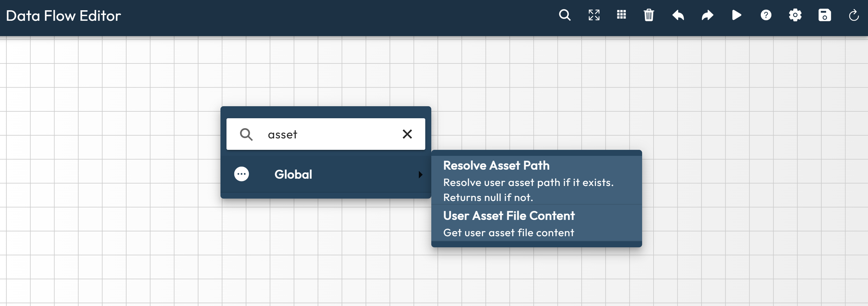The width and height of the screenshot is (868, 306).
Task: Open help via the question mark icon
Action: pyautogui.click(x=766, y=15)
